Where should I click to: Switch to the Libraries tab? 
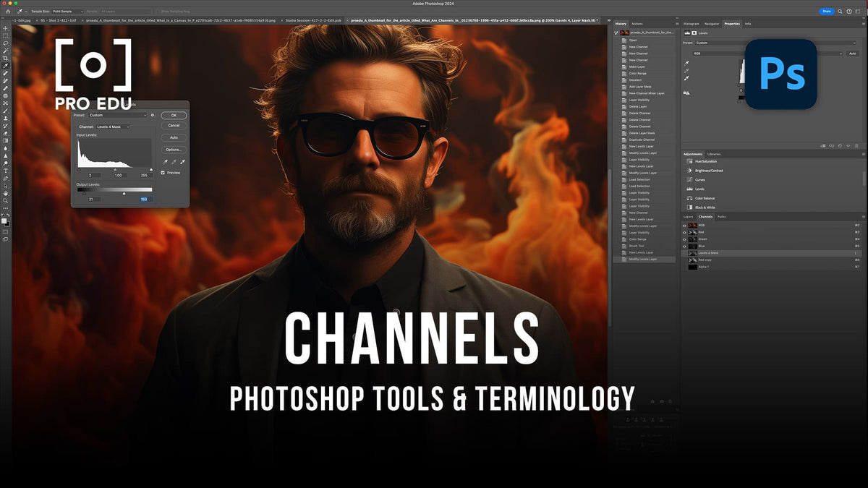(714, 154)
